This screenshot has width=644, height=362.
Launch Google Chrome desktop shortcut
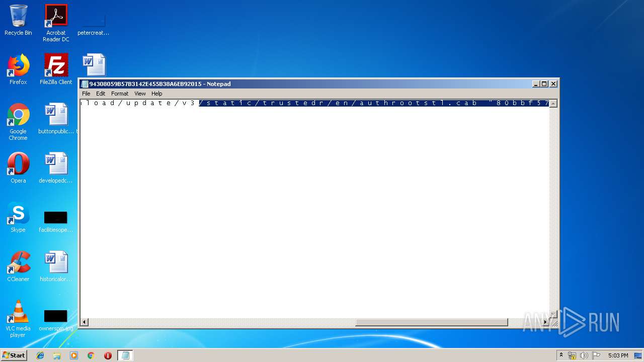pos(18,122)
